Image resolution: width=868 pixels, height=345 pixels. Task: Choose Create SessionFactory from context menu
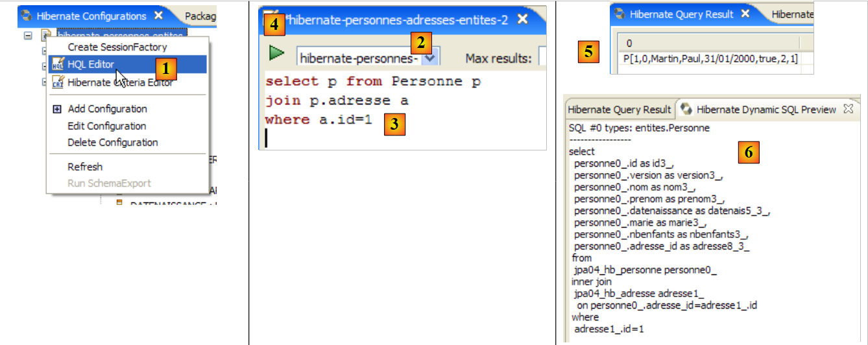(117, 47)
